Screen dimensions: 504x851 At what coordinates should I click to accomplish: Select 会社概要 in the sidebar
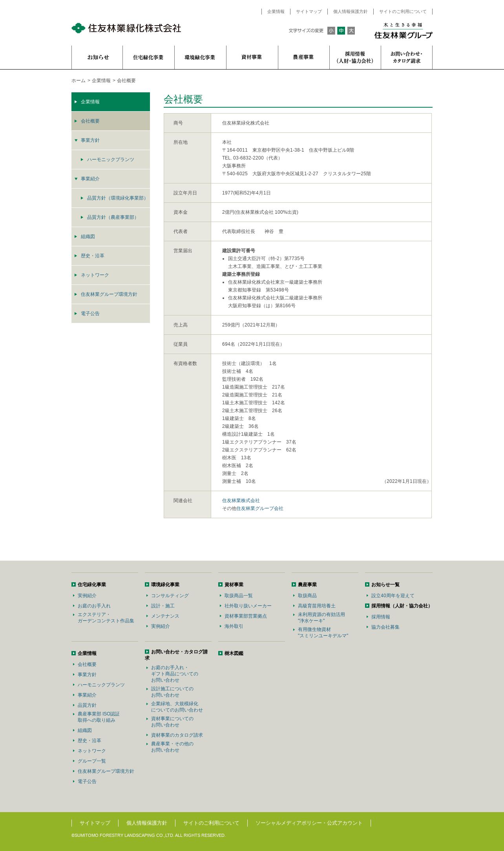coord(111,121)
